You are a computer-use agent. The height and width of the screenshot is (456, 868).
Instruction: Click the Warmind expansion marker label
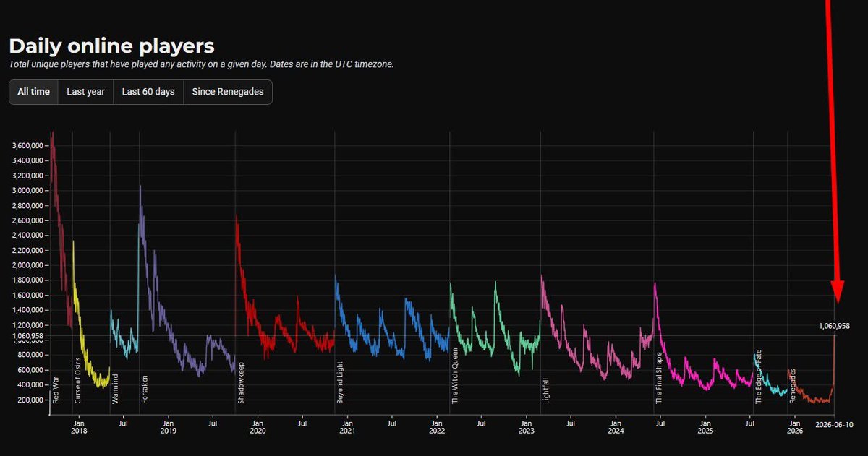click(116, 387)
